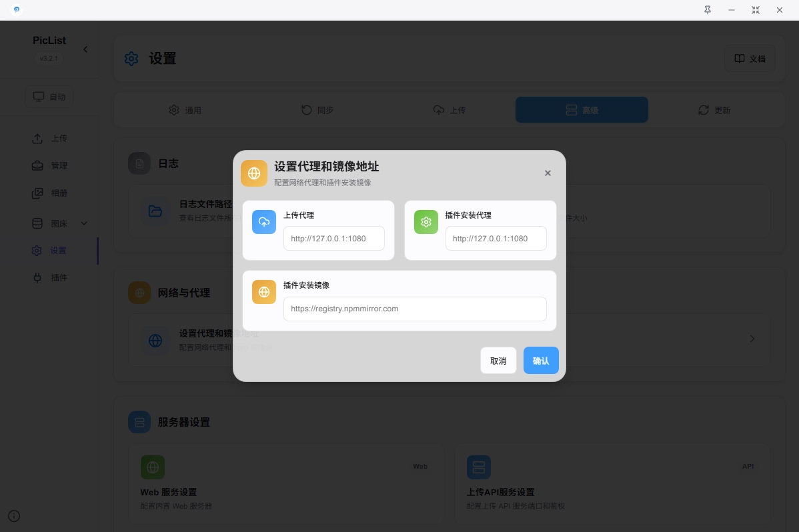Image resolution: width=799 pixels, height=532 pixels.
Task: Collapse the sidebar with the chevron arrow
Action: tap(85, 49)
